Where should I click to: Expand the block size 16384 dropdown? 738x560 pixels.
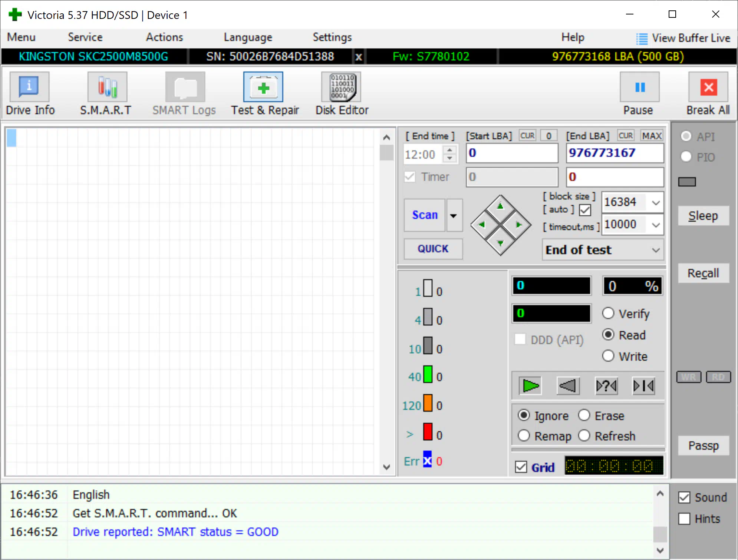[656, 203]
